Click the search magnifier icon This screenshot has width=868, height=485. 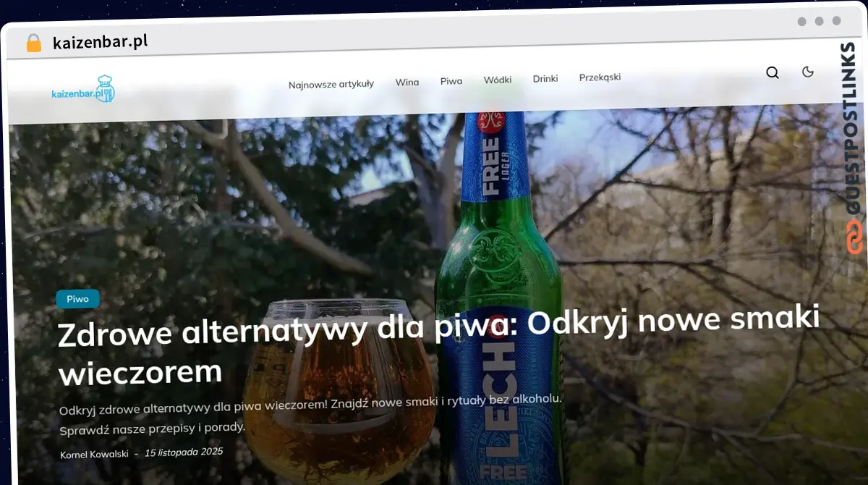(773, 72)
